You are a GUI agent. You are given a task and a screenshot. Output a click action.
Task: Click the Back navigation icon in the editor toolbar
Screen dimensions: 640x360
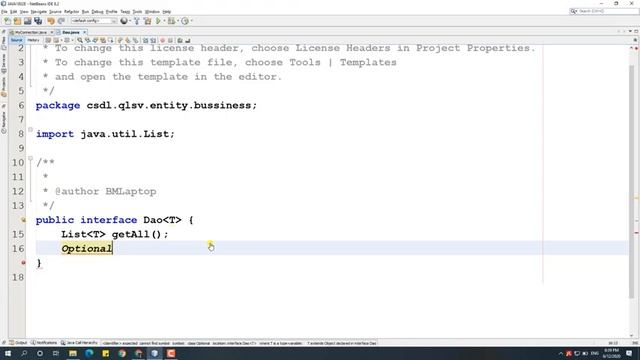(56, 40)
